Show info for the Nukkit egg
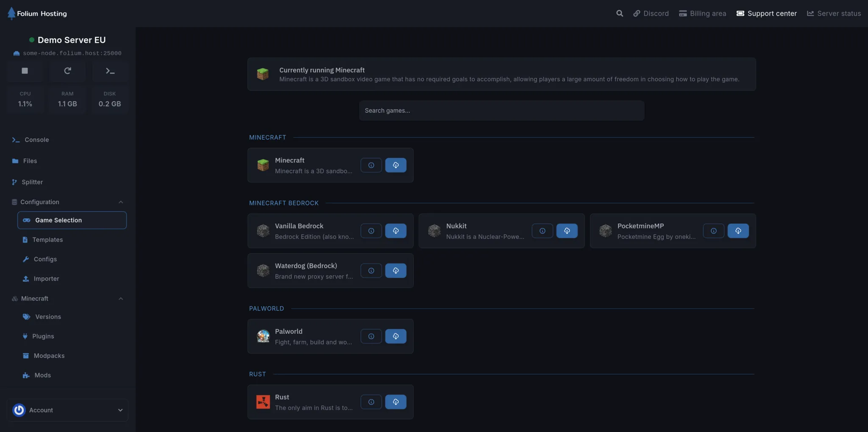This screenshot has height=432, width=868. click(542, 231)
